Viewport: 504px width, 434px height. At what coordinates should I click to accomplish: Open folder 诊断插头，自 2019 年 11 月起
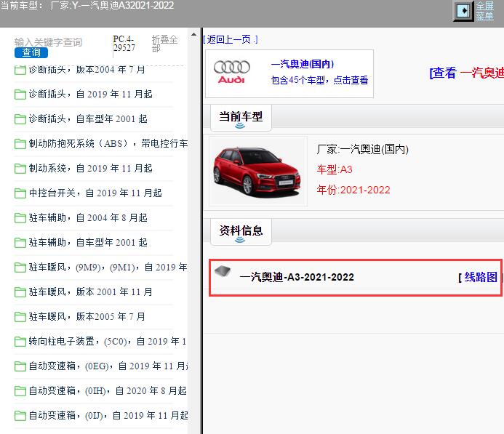[x=90, y=94]
